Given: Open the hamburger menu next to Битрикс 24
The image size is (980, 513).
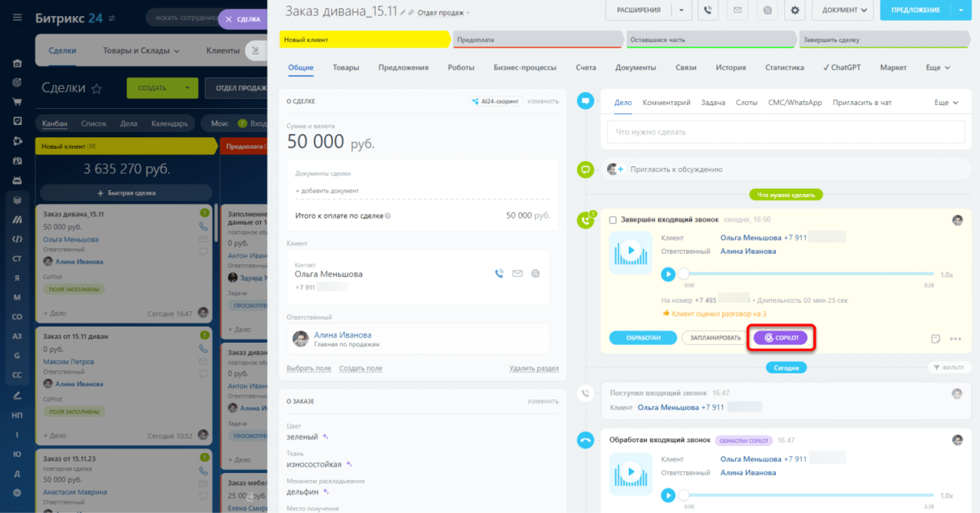Looking at the screenshot, I should [x=17, y=18].
